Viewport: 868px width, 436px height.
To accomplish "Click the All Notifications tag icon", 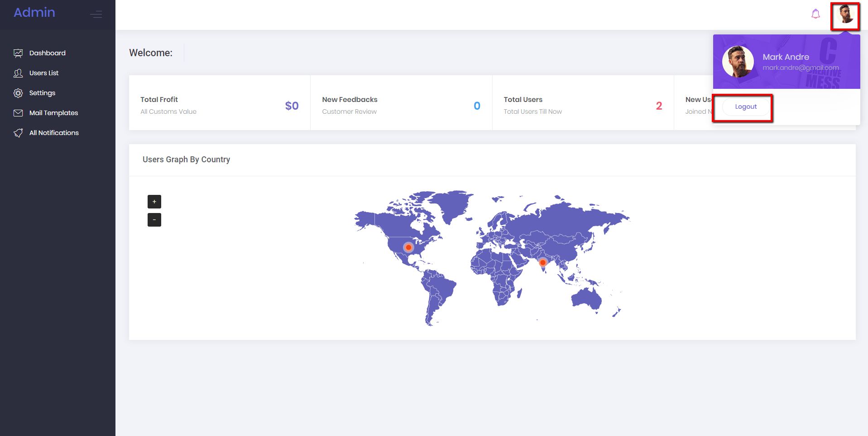I will [x=18, y=133].
